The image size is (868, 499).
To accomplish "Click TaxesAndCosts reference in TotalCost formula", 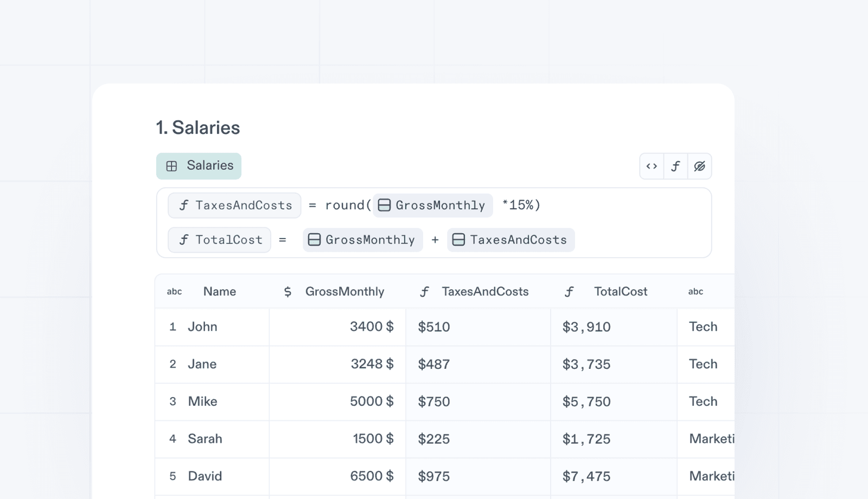I will coord(510,240).
